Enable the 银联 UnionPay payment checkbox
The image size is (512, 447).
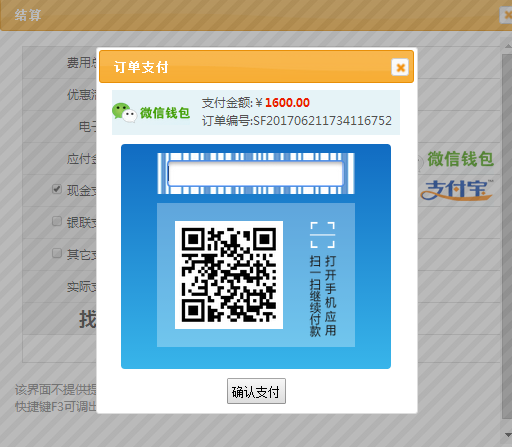pos(57,221)
